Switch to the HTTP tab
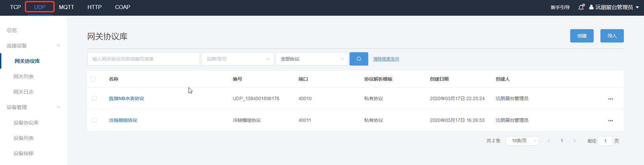 (95, 7)
